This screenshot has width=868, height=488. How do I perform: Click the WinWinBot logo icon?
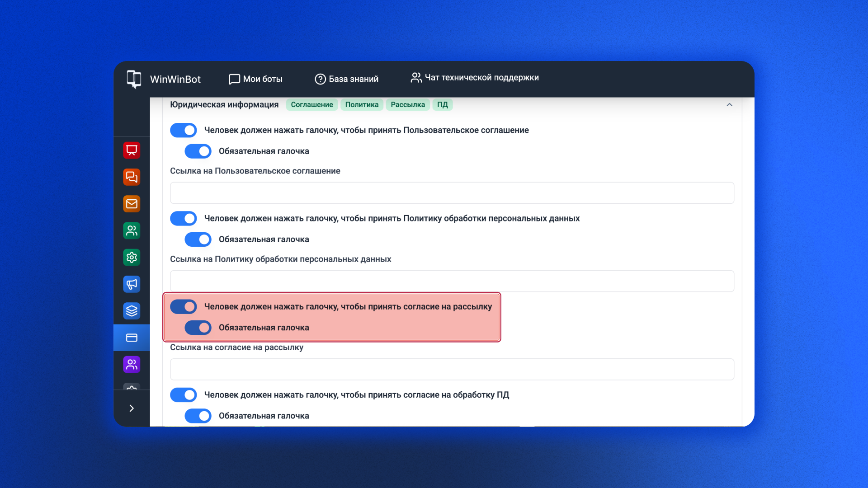(x=134, y=79)
